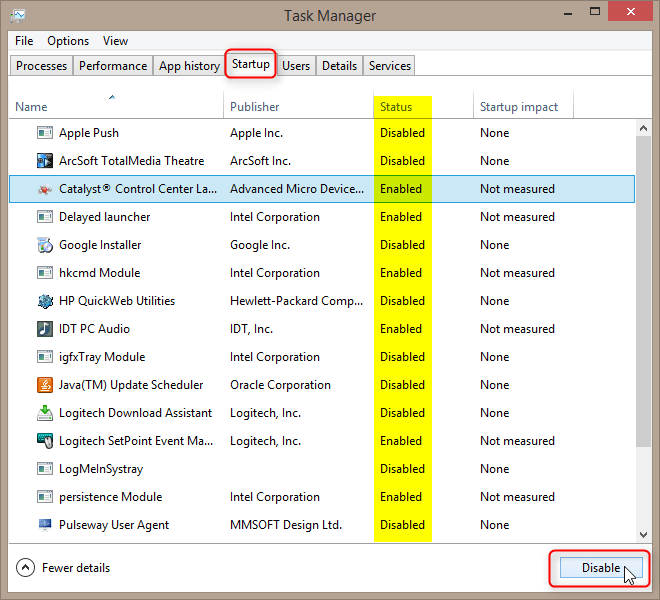Switch to the Performance tab
This screenshot has width=660, height=600.
tap(113, 66)
